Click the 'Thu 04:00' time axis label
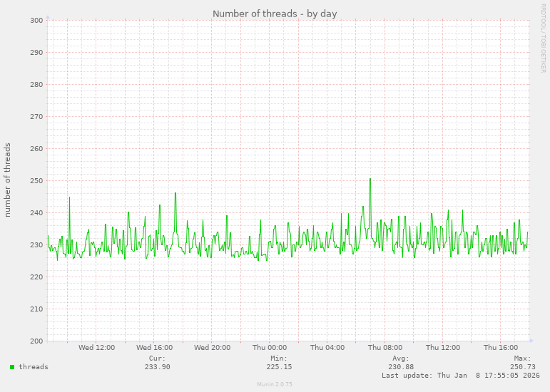The height and width of the screenshot is (392, 550). (327, 348)
